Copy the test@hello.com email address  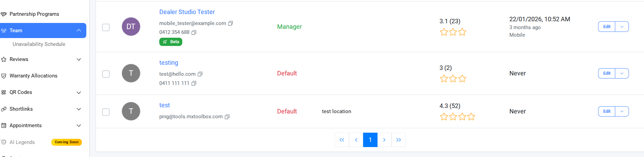tap(200, 74)
